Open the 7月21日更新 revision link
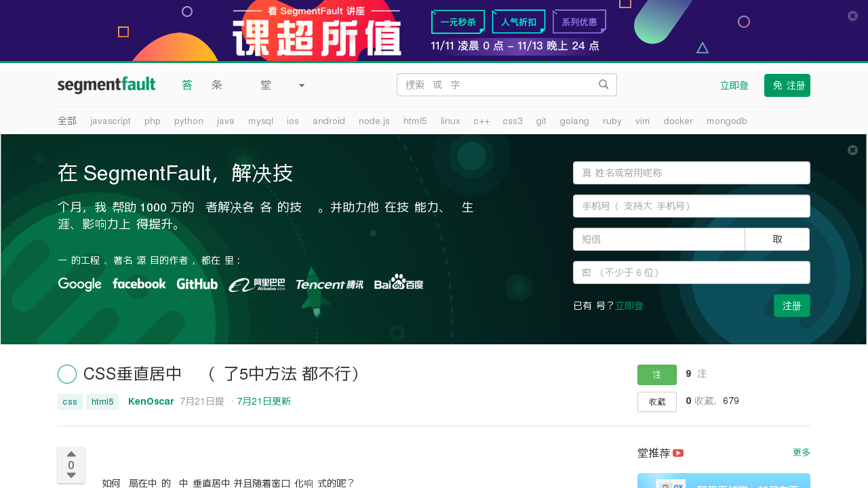The height and width of the screenshot is (488, 868). (264, 401)
